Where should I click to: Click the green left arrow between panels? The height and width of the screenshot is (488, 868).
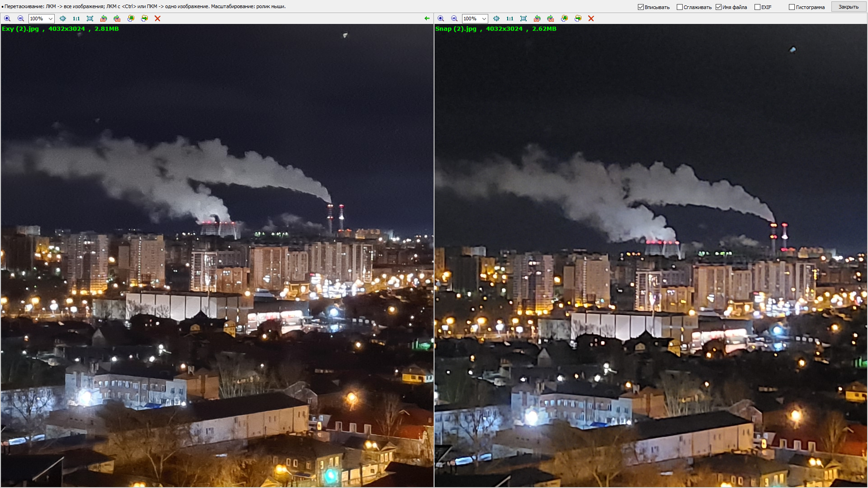[427, 19]
